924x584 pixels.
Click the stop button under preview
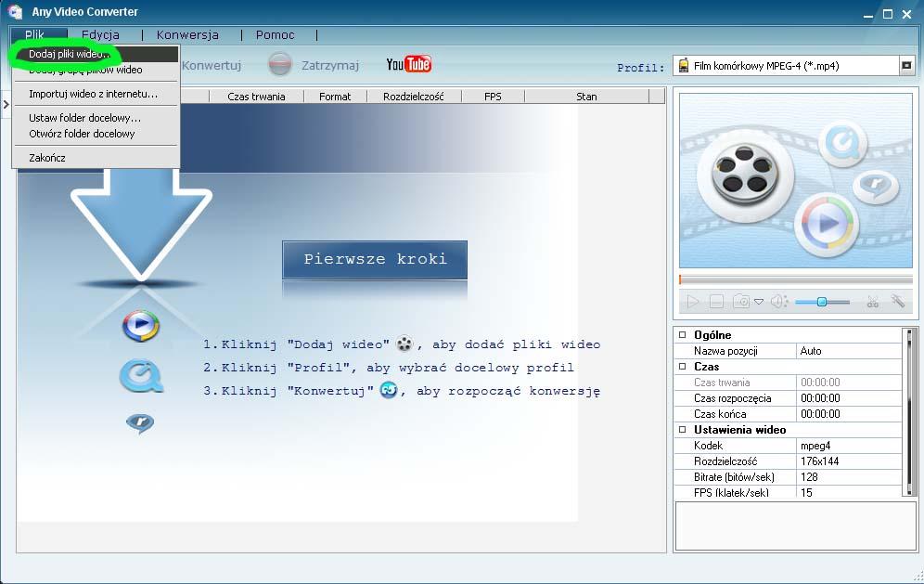pyautogui.click(x=716, y=302)
